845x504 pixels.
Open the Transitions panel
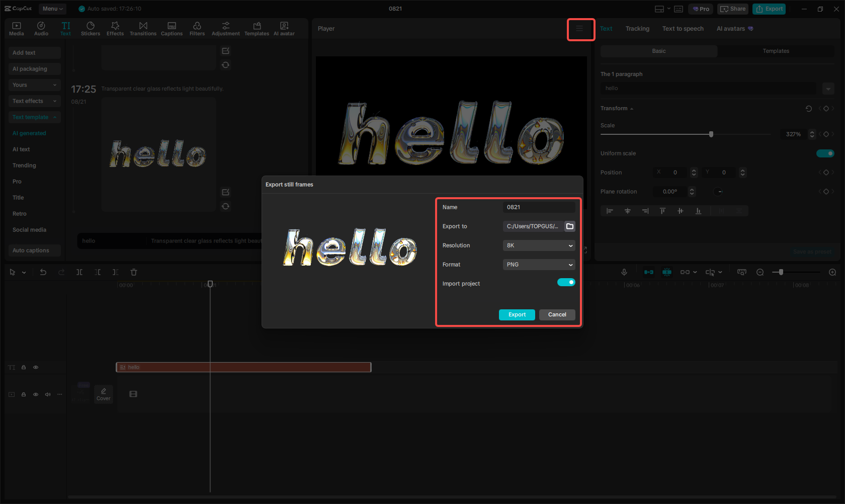tap(143, 28)
